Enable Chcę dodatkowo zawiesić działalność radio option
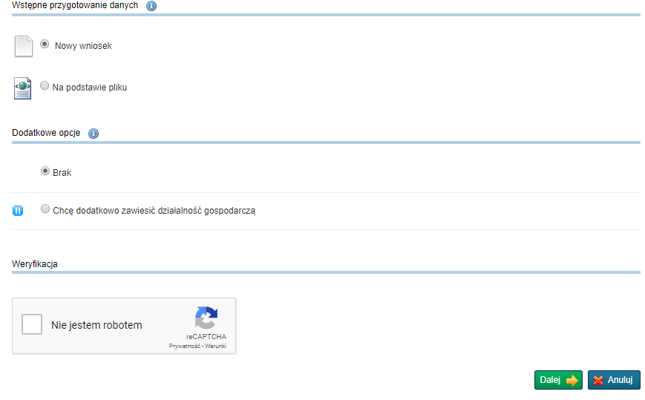This screenshot has width=645, height=400. click(x=45, y=209)
